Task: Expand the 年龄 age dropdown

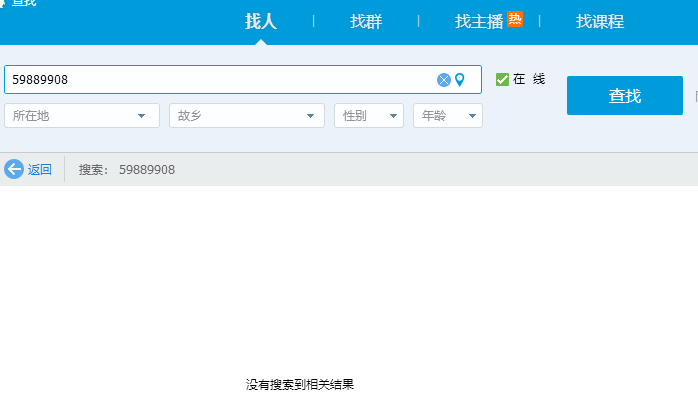Action: [x=448, y=116]
